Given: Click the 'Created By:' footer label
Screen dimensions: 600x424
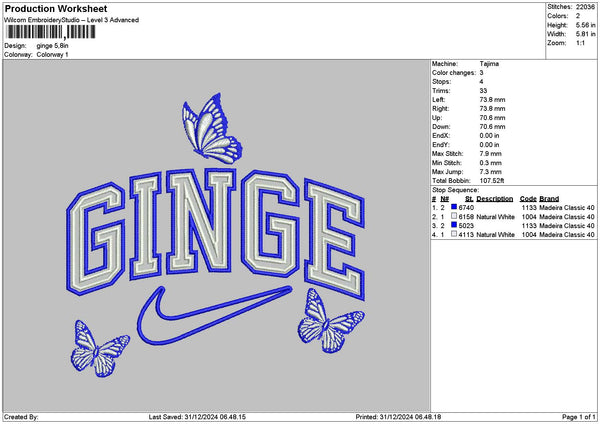Looking at the screenshot, I should pos(21,417).
